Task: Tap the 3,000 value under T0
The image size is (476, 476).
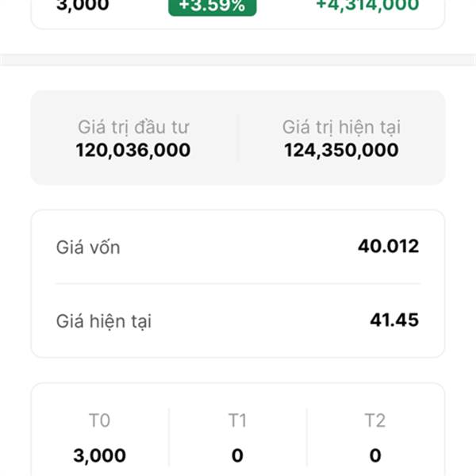Action: click(x=100, y=455)
